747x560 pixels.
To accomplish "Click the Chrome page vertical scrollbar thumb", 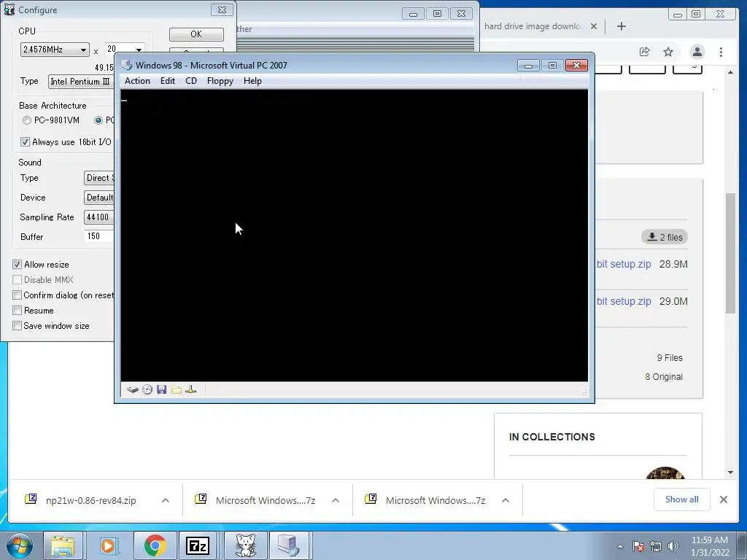I will (x=731, y=253).
